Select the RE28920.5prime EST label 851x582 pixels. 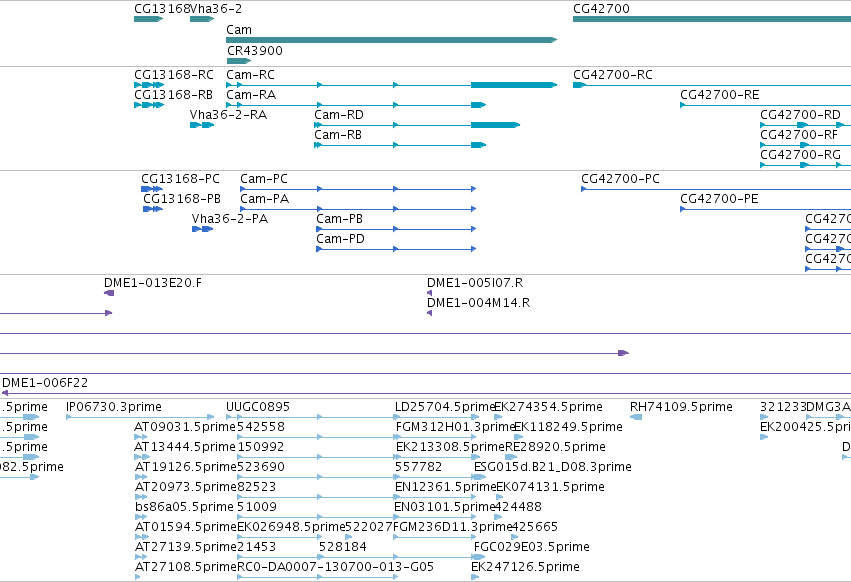(x=555, y=447)
